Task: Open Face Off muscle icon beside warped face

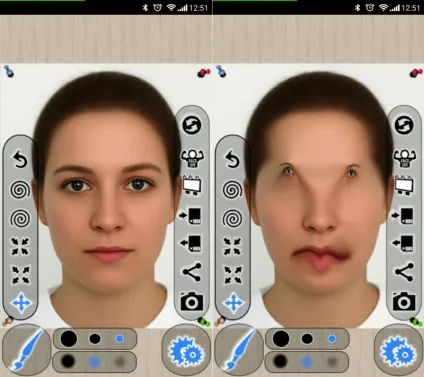Action: point(404,158)
